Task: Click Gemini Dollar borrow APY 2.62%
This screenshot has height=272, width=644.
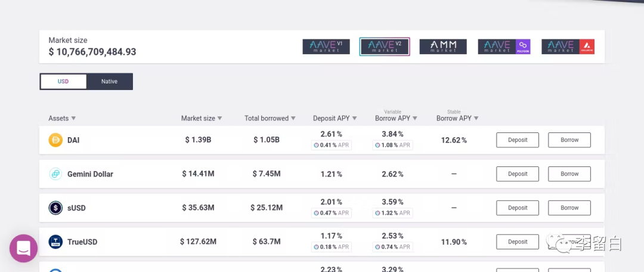Action: coord(392,174)
